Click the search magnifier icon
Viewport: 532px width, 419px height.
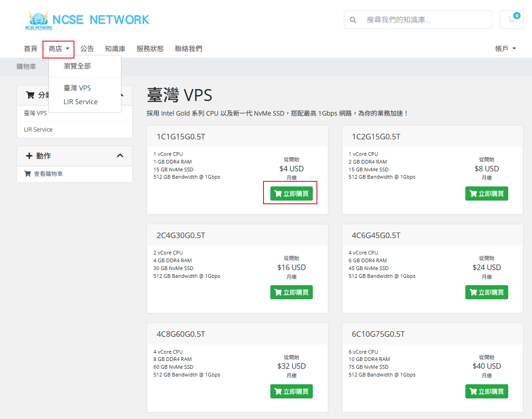(353, 20)
